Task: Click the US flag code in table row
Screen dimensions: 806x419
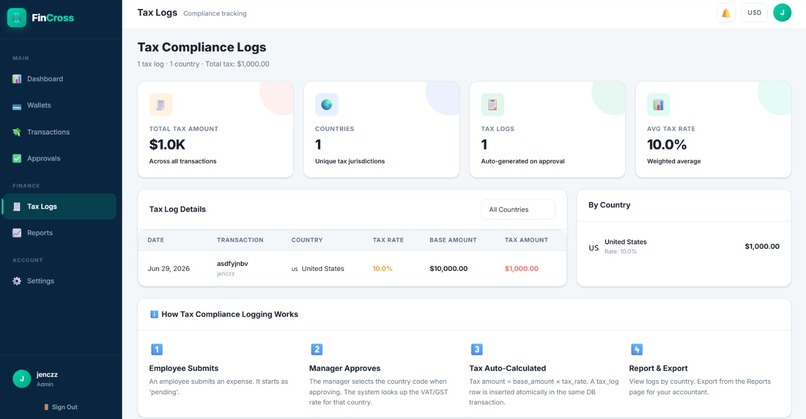Action: coord(295,269)
